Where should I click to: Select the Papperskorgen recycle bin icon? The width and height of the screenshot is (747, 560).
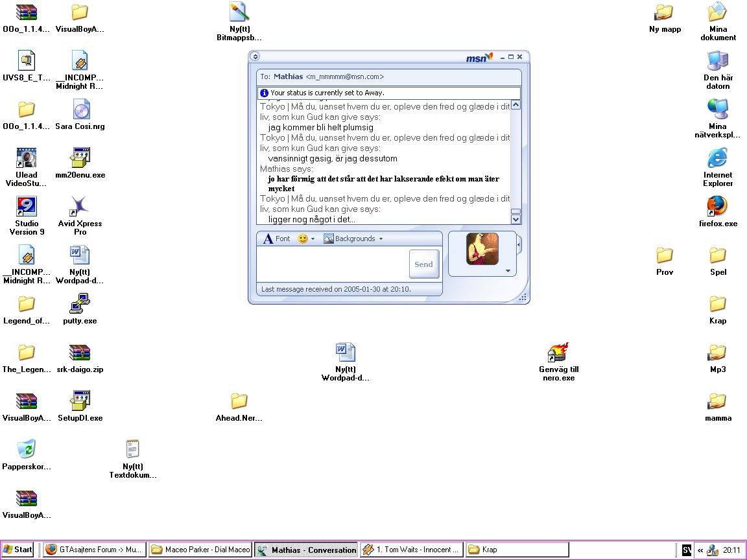(x=26, y=455)
